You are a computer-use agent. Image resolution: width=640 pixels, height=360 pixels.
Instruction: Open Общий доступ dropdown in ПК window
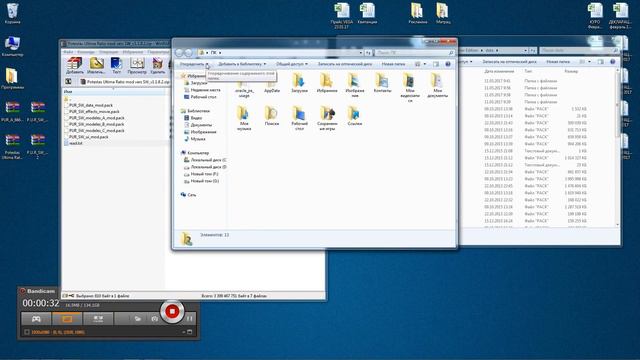point(292,64)
